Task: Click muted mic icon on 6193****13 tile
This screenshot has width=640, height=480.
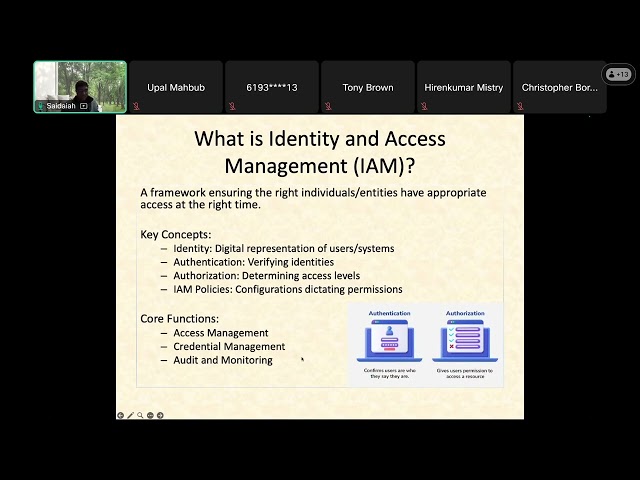Action: coord(232,106)
